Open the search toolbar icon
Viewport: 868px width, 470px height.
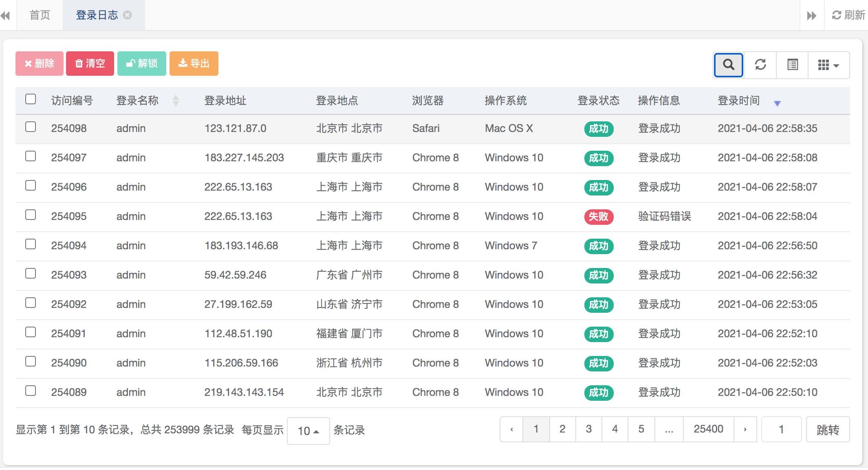click(x=728, y=65)
